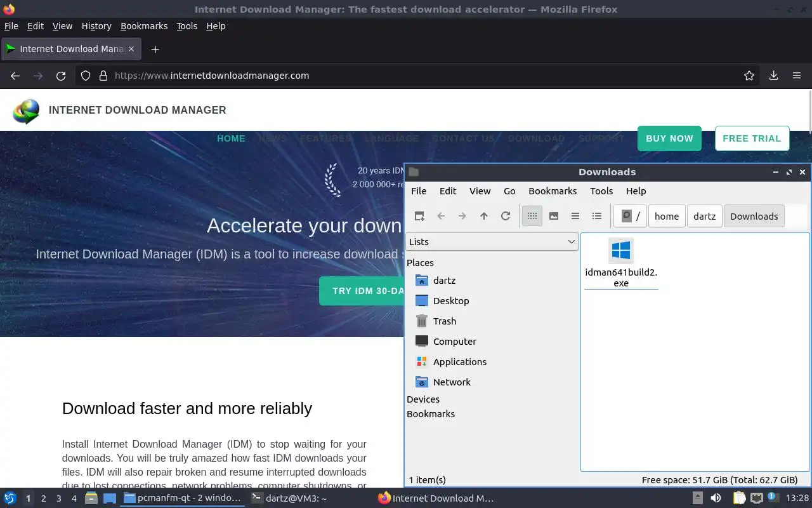The width and height of the screenshot is (812, 508).
Task: Select terminal dartz@VM3 taskbar entry
Action: (289, 498)
